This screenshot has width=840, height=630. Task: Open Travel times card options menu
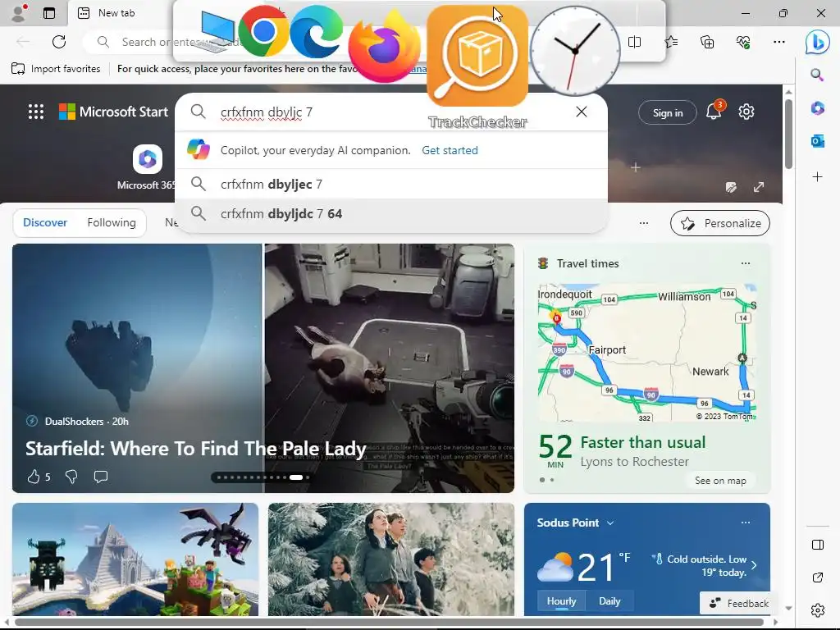(x=745, y=263)
